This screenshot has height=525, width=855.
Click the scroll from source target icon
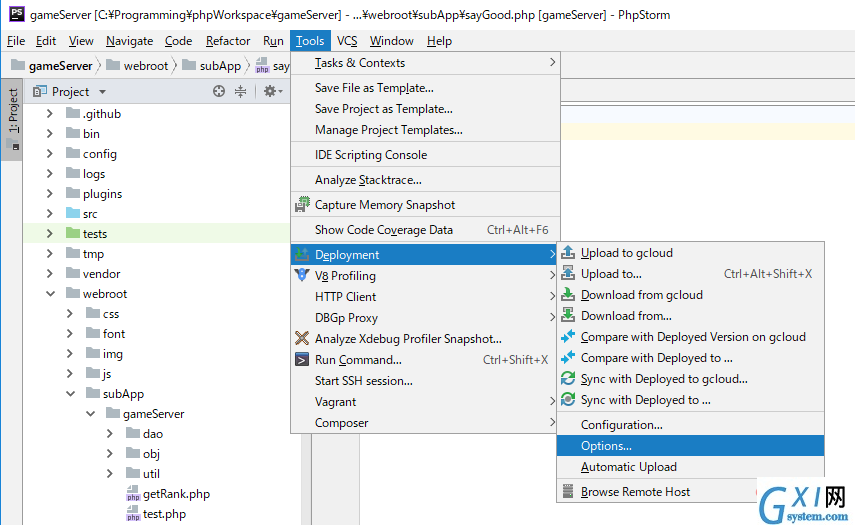219,91
